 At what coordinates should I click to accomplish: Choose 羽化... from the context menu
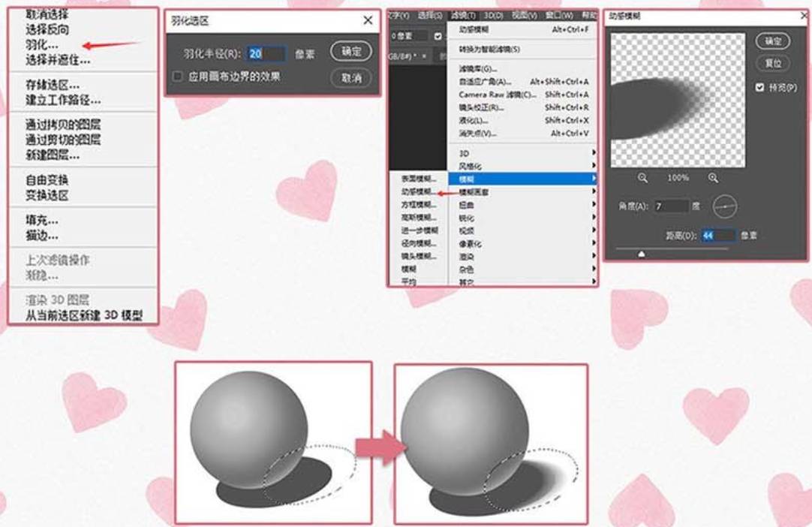pos(42,45)
